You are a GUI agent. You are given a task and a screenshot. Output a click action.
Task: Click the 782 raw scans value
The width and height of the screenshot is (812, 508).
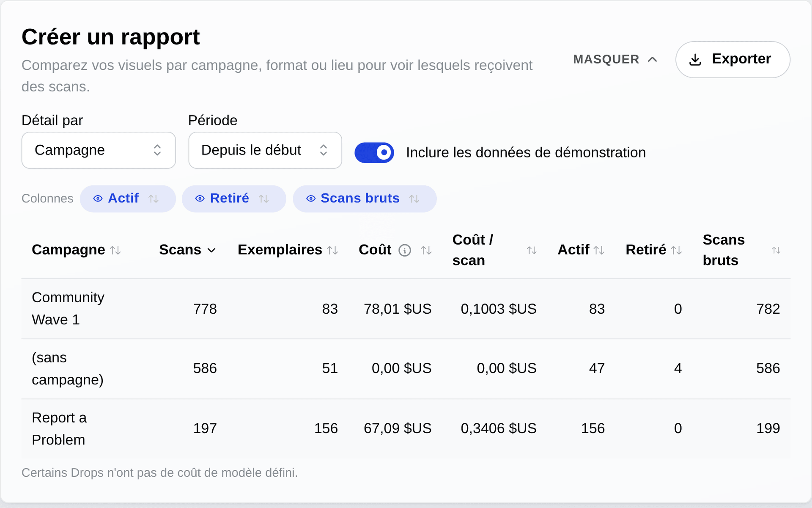click(x=768, y=309)
